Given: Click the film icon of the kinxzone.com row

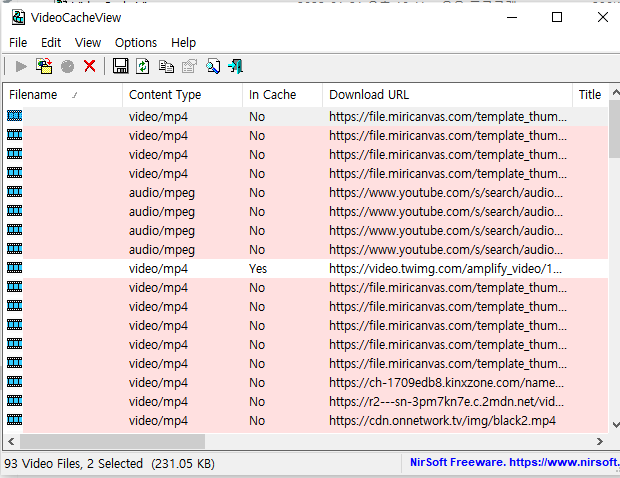Looking at the screenshot, I should tap(15, 382).
